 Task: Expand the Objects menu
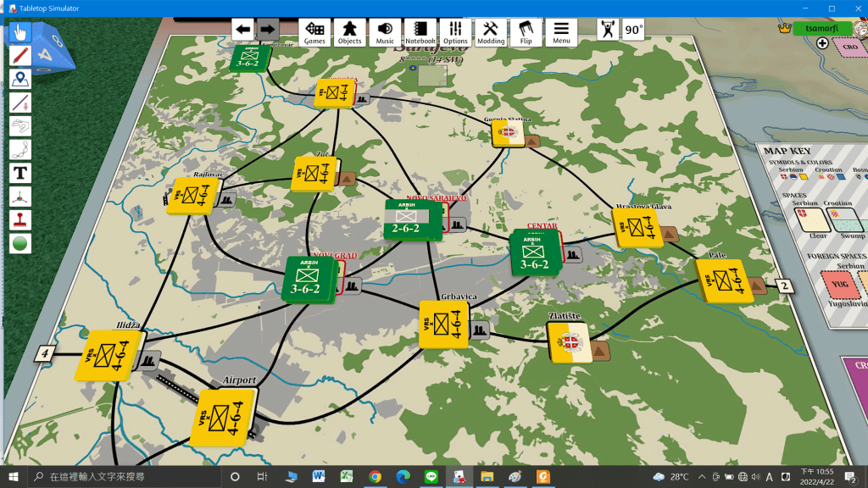pyautogui.click(x=349, y=32)
